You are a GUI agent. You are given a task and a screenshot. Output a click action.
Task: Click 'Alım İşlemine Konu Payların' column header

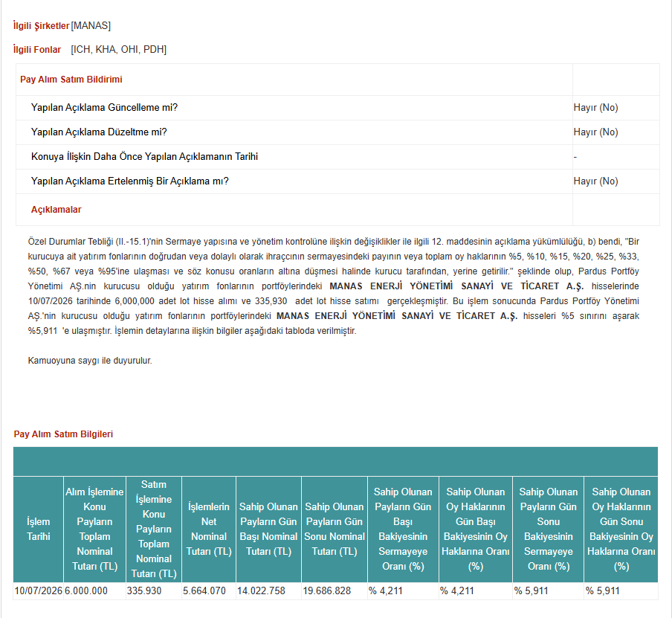pos(94,530)
